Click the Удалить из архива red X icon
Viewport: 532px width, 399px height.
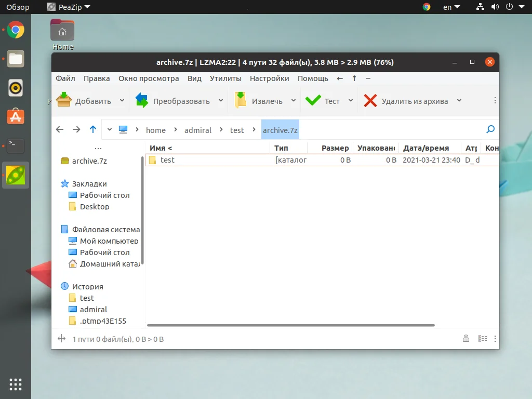(x=370, y=100)
